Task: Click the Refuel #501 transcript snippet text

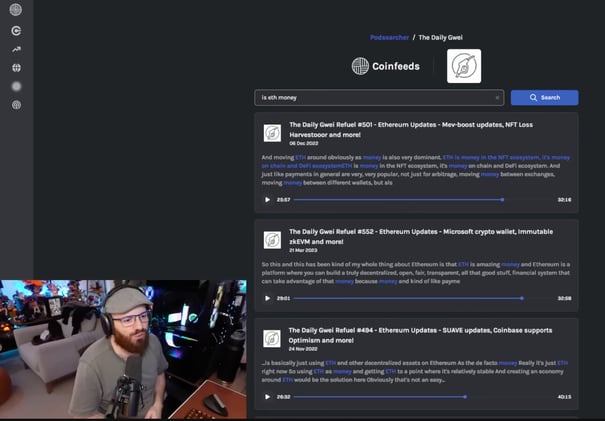Action: [x=416, y=170]
